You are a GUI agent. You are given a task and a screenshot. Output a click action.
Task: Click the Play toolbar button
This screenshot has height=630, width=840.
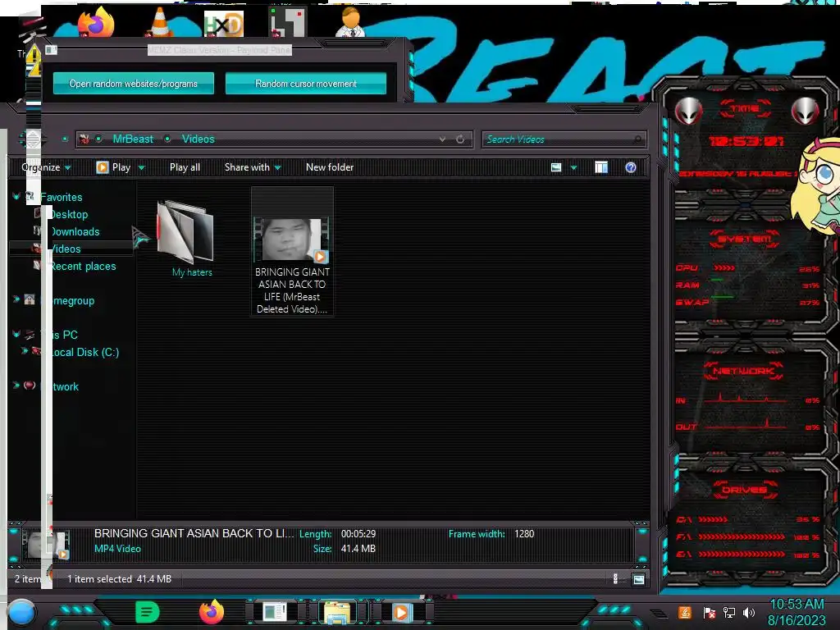point(113,167)
